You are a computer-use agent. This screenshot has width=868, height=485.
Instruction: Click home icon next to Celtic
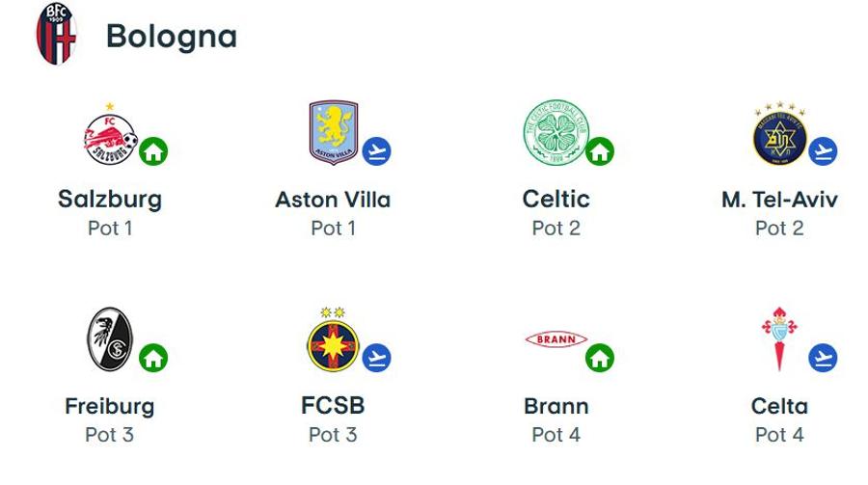(x=600, y=151)
